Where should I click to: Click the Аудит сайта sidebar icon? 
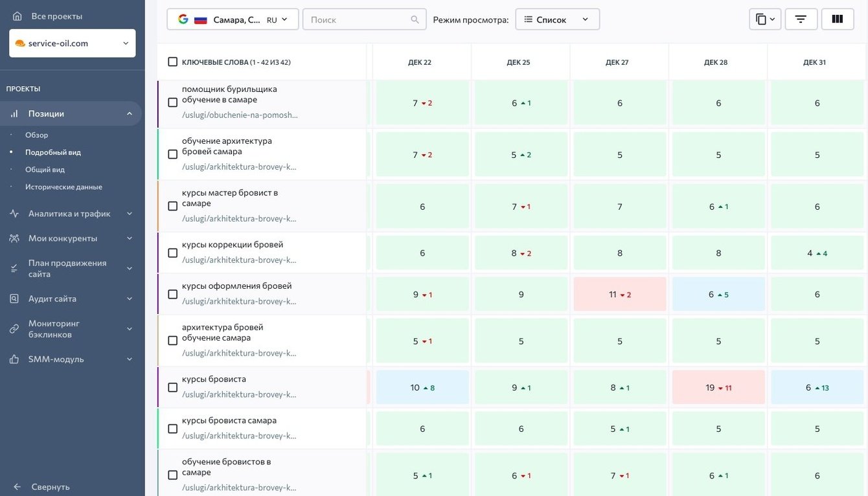click(14, 299)
